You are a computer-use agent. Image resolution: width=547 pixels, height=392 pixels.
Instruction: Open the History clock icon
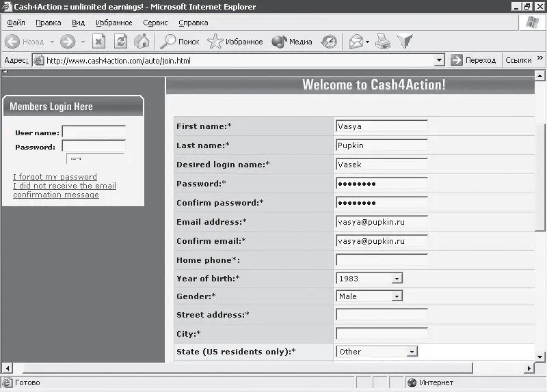pyautogui.click(x=329, y=42)
